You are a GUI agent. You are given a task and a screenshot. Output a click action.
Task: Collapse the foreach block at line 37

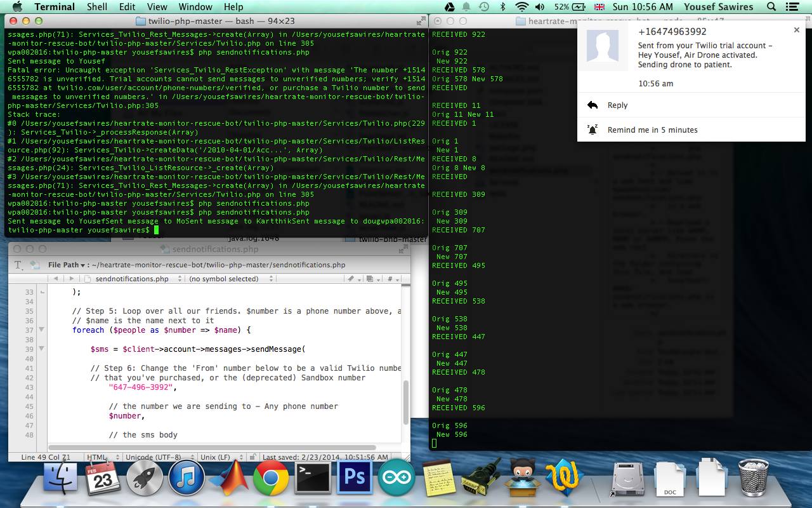tap(41, 330)
